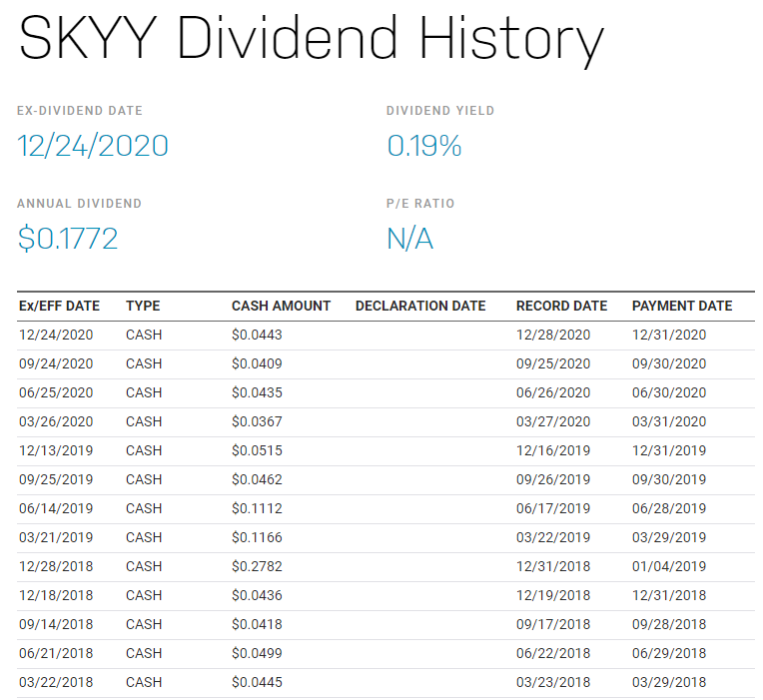The height and width of the screenshot is (700, 763).
Task: Select ex date 06/25/2020
Action: click(x=56, y=393)
